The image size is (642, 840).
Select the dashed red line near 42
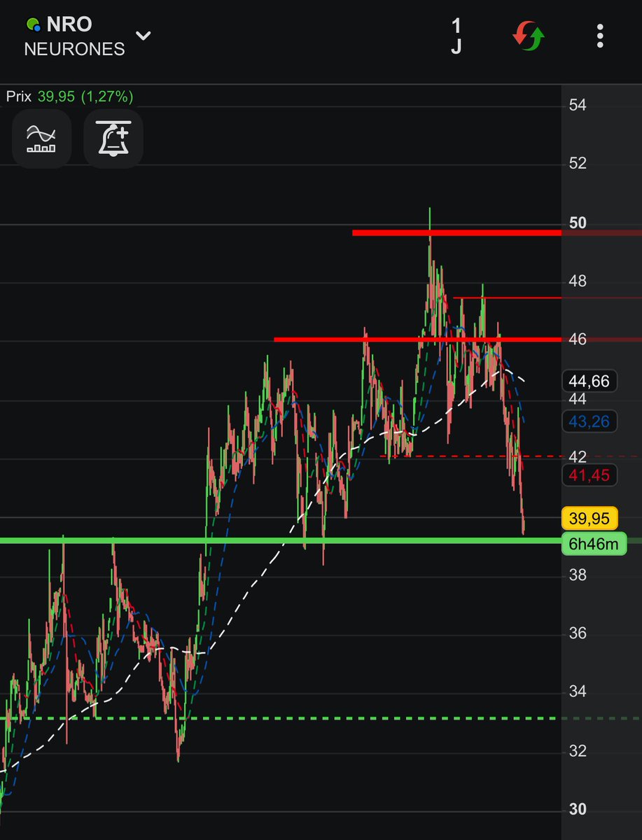[470, 456]
